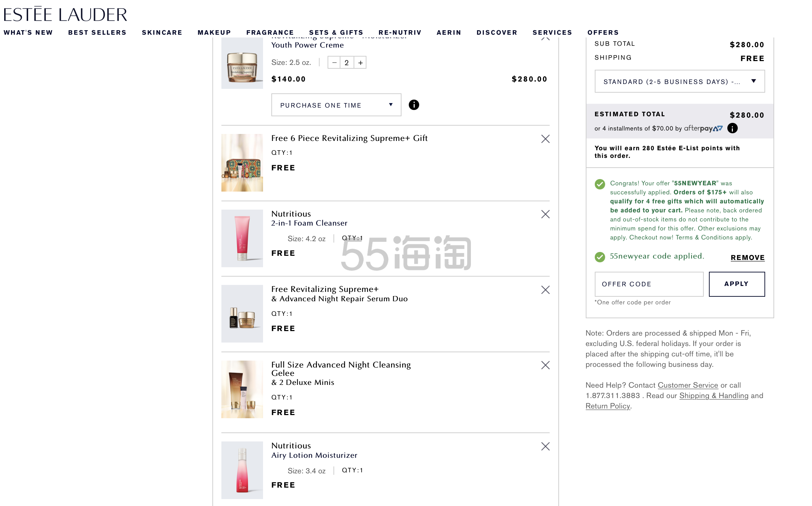
Task: Open the Fragrance menu
Action: pyautogui.click(x=270, y=32)
